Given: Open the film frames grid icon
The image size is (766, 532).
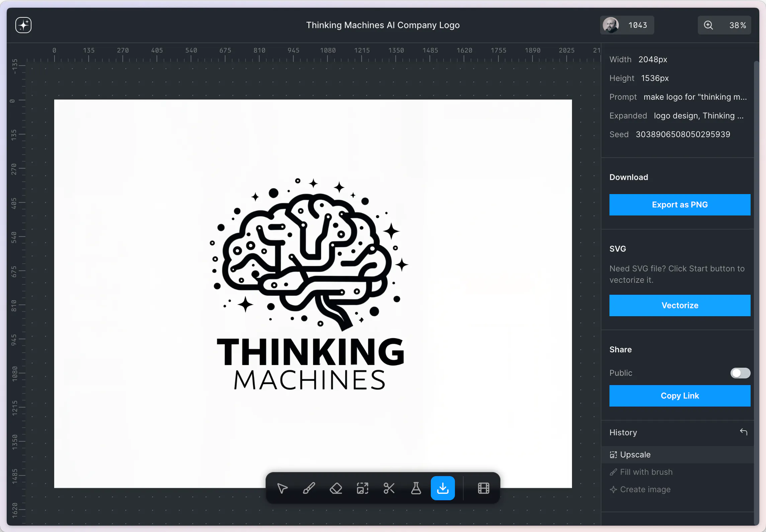Looking at the screenshot, I should point(483,488).
